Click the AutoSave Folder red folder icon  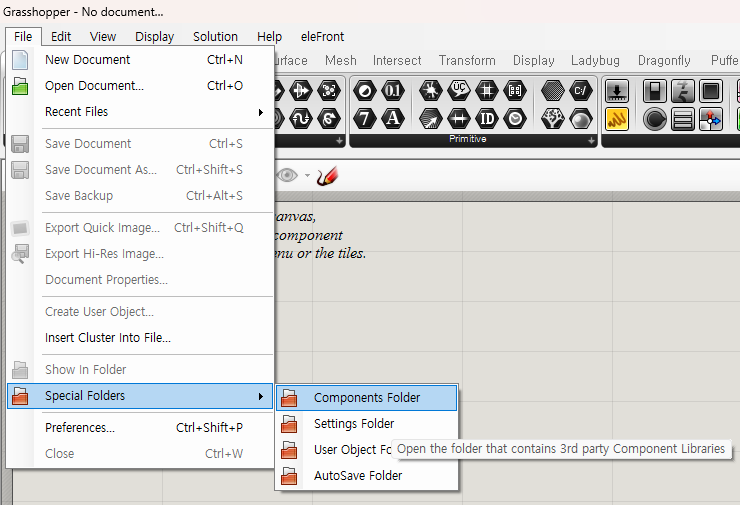[x=289, y=476]
